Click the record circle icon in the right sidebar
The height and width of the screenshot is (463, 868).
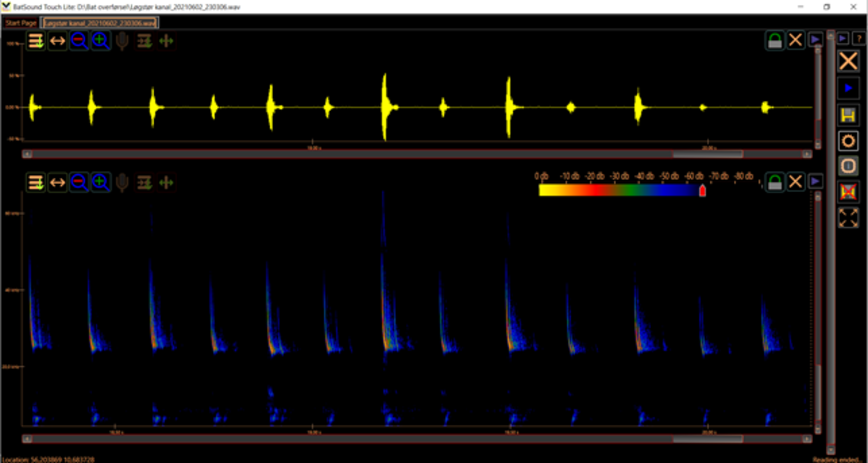pos(848,141)
